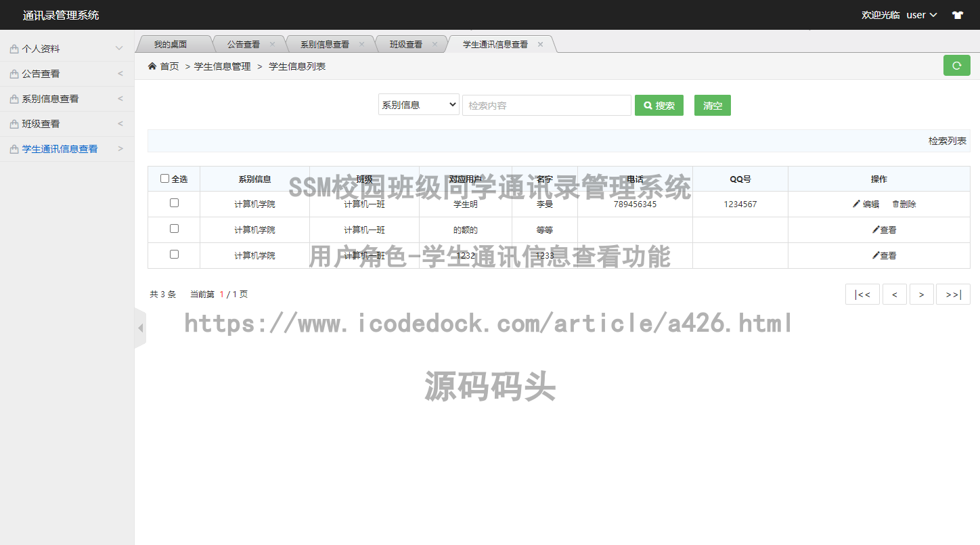Image resolution: width=980 pixels, height=545 pixels.
Task: Open the 系别信息 search field dropdown
Action: tap(418, 104)
